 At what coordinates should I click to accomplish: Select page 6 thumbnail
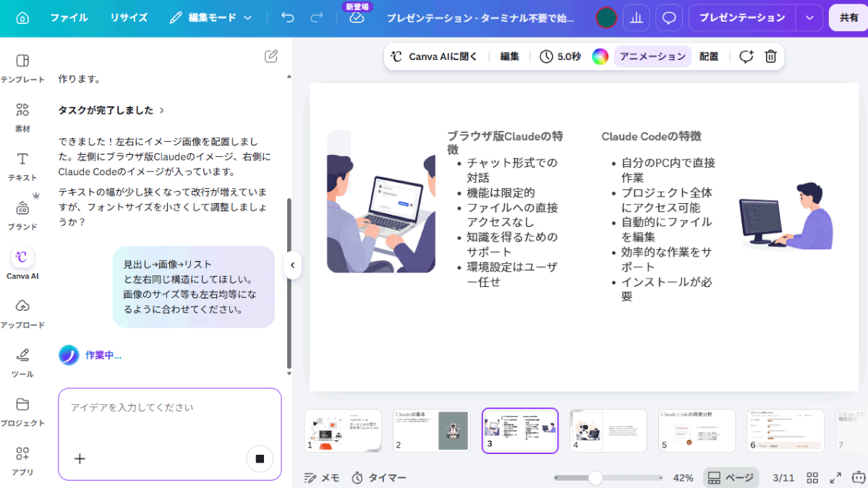point(786,432)
